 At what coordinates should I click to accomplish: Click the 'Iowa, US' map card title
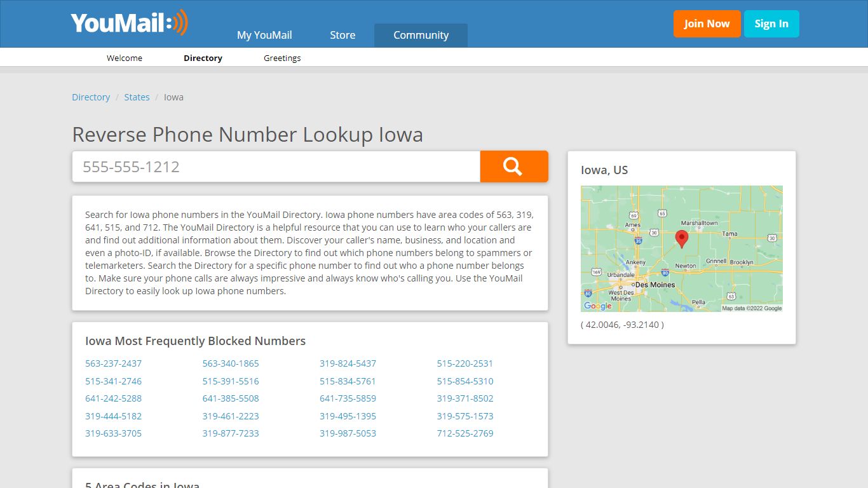[604, 170]
